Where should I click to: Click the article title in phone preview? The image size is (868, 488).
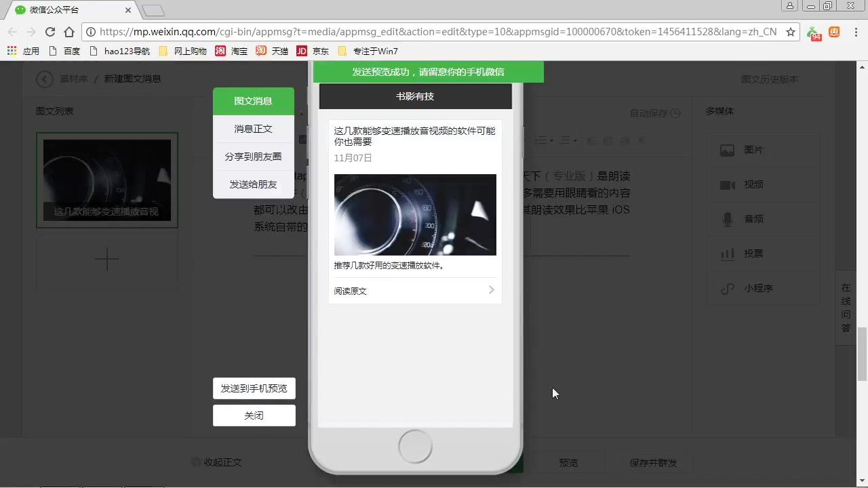pyautogui.click(x=415, y=136)
